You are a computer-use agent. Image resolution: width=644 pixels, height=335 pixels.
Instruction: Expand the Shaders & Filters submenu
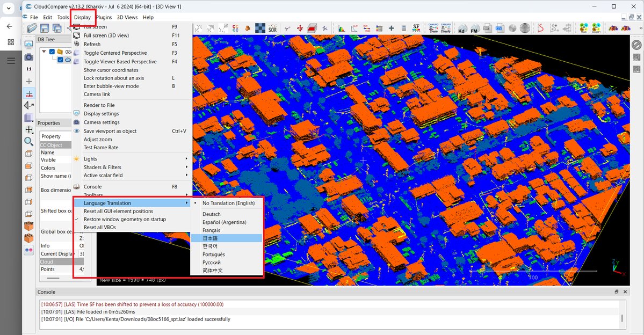click(x=132, y=167)
